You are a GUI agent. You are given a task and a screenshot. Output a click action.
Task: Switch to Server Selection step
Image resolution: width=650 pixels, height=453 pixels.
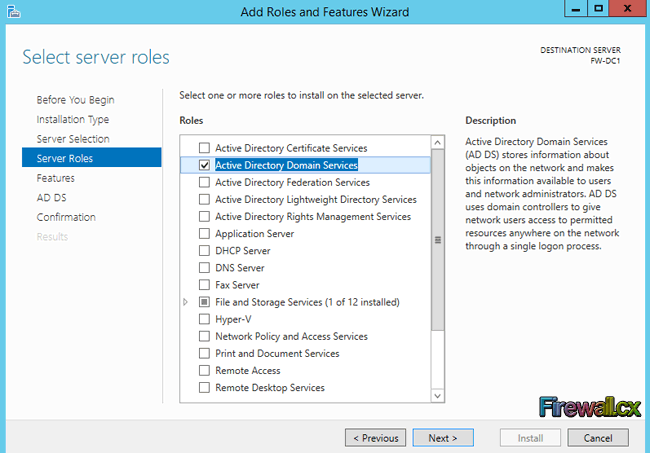tap(73, 139)
